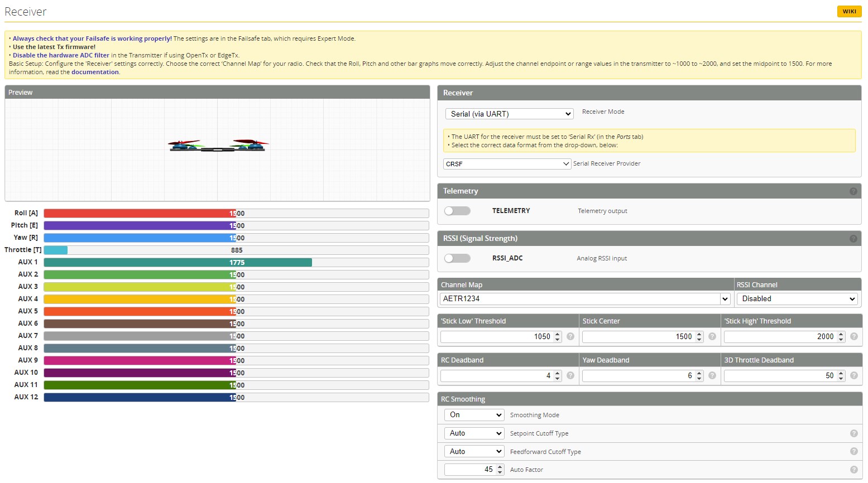Click help icon beside Stick Low Threshold

coord(570,336)
